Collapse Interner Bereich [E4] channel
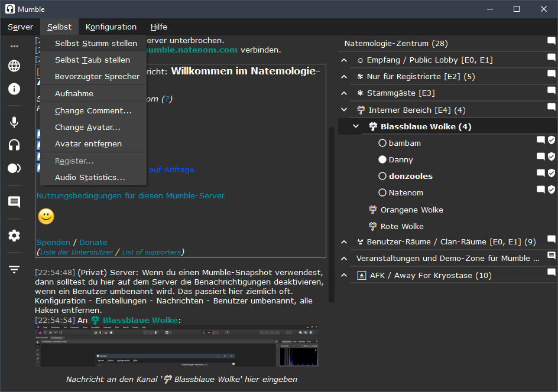 [344, 110]
